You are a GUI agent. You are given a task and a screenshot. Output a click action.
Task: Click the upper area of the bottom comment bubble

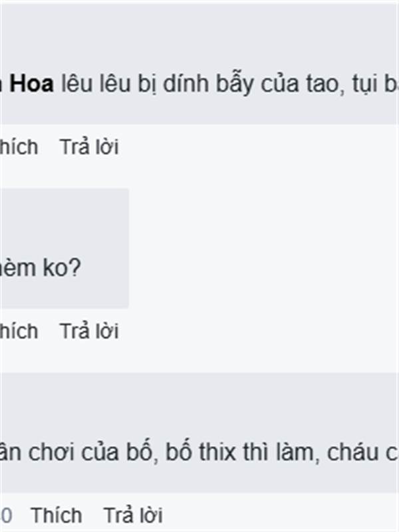point(199,400)
